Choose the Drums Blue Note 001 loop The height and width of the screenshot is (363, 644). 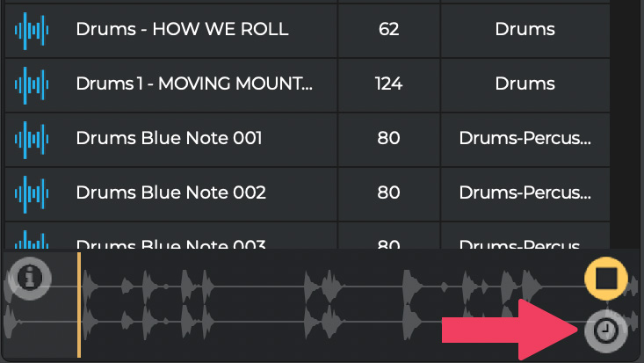pos(169,139)
